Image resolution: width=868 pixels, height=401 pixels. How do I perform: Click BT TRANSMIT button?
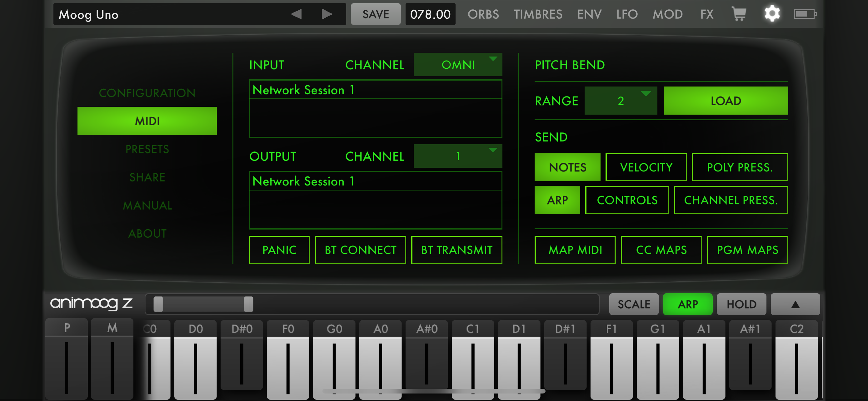click(x=456, y=250)
